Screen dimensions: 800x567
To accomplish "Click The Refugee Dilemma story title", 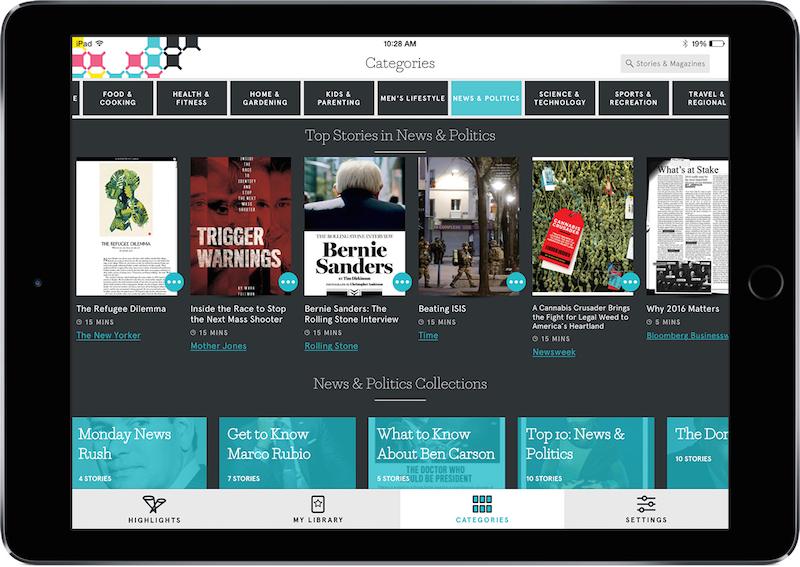I will [x=121, y=309].
